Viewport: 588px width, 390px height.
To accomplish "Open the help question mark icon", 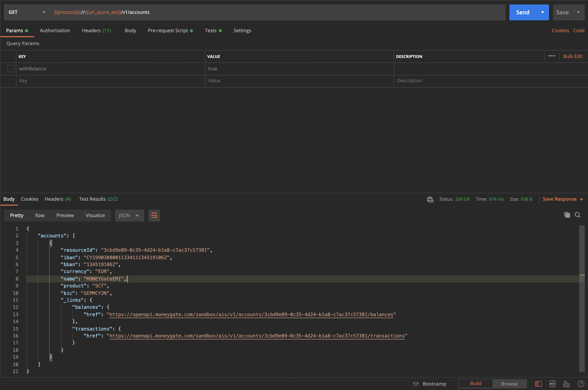I will (x=581, y=384).
